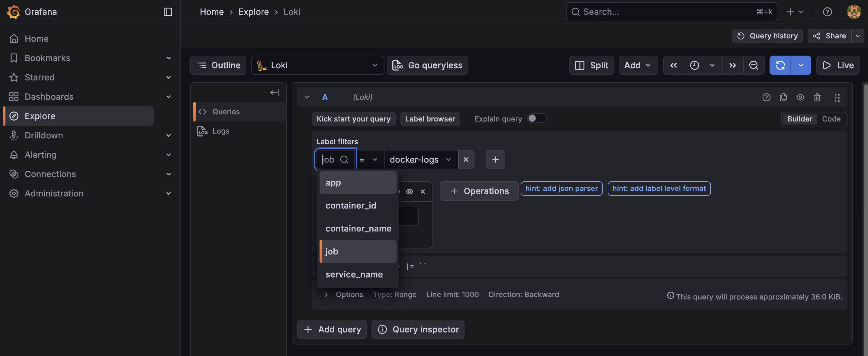Expand the Starred chevron
Image resolution: width=868 pixels, height=356 pixels.
169,78
